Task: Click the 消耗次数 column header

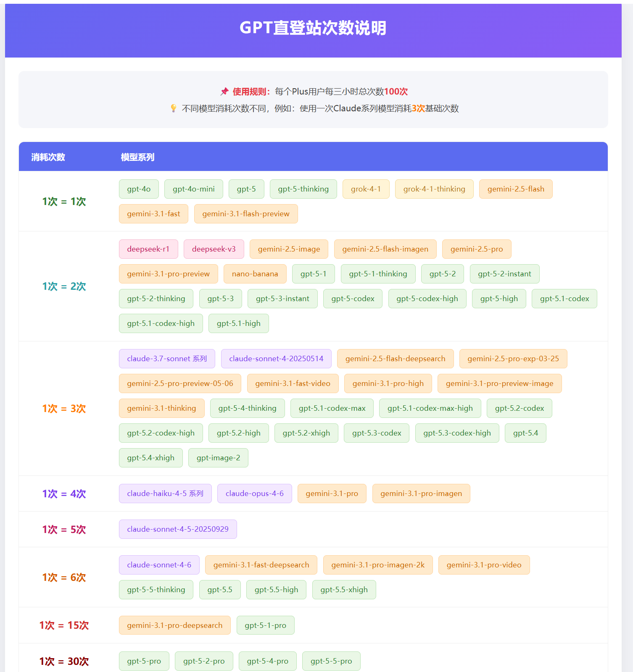Action: coord(48,157)
